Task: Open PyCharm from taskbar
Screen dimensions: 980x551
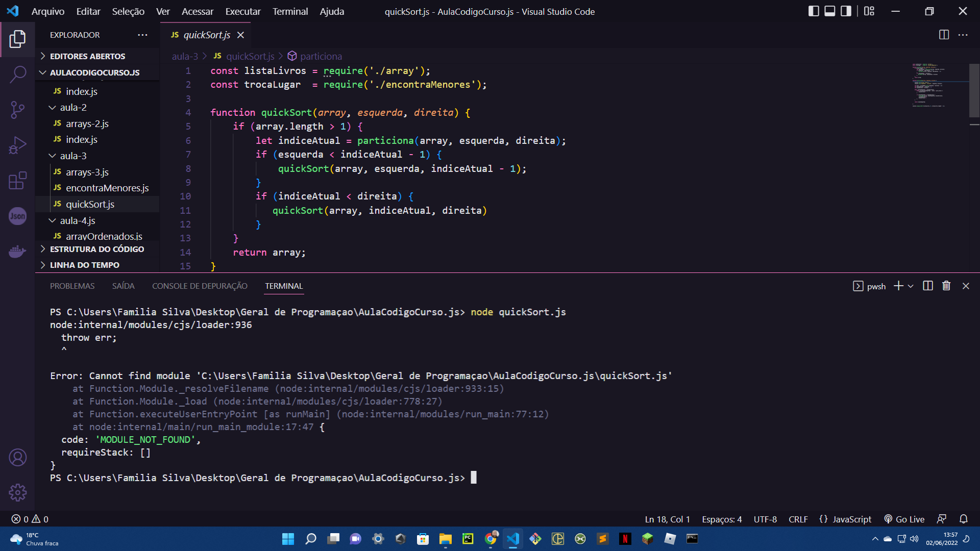Action: pos(468,539)
